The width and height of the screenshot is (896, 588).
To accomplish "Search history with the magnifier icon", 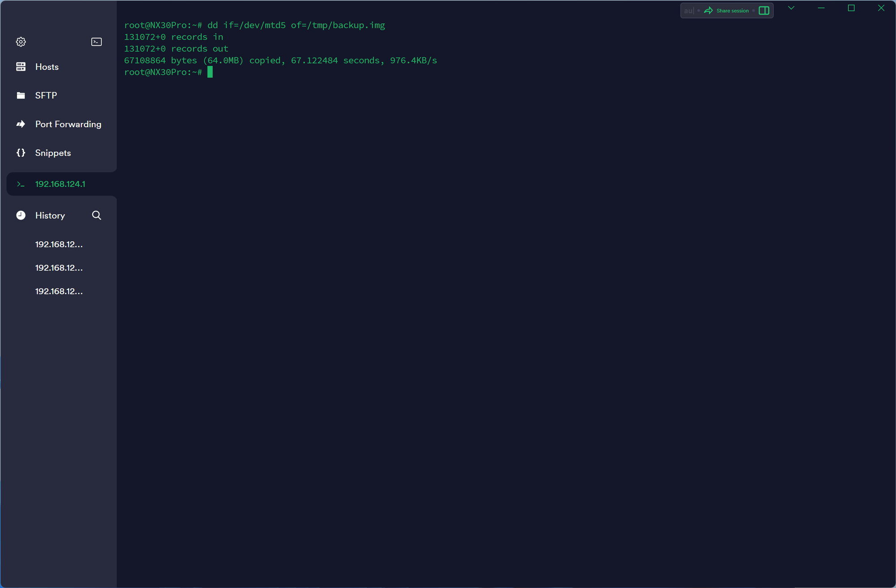I will pos(96,215).
